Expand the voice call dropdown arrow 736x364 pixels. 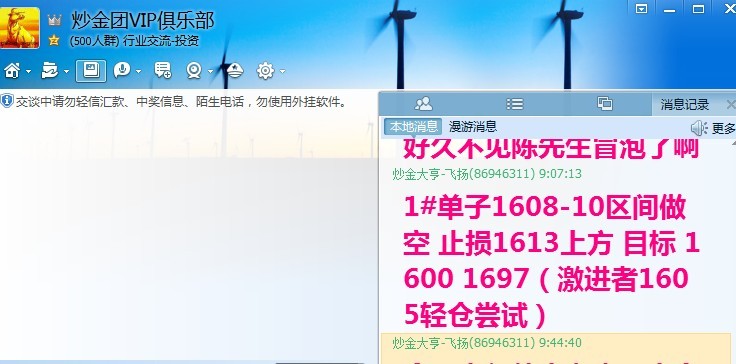138,71
